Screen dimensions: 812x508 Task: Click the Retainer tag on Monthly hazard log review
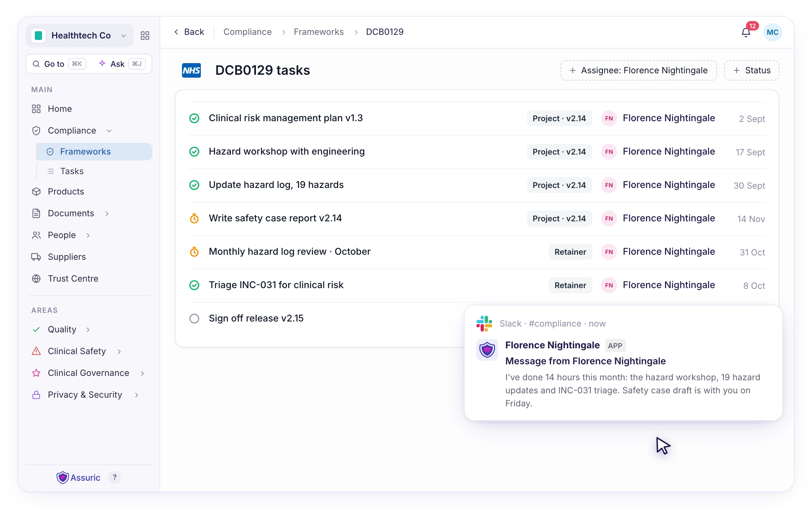[570, 252]
